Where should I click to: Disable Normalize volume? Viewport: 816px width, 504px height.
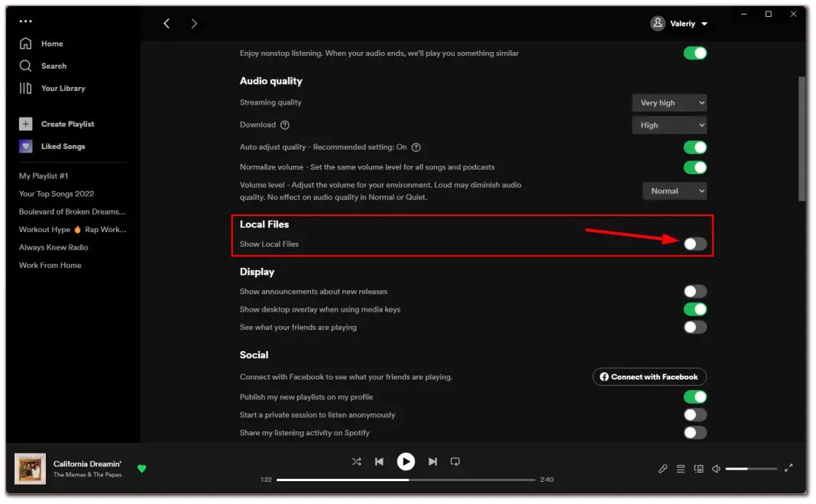pos(695,166)
